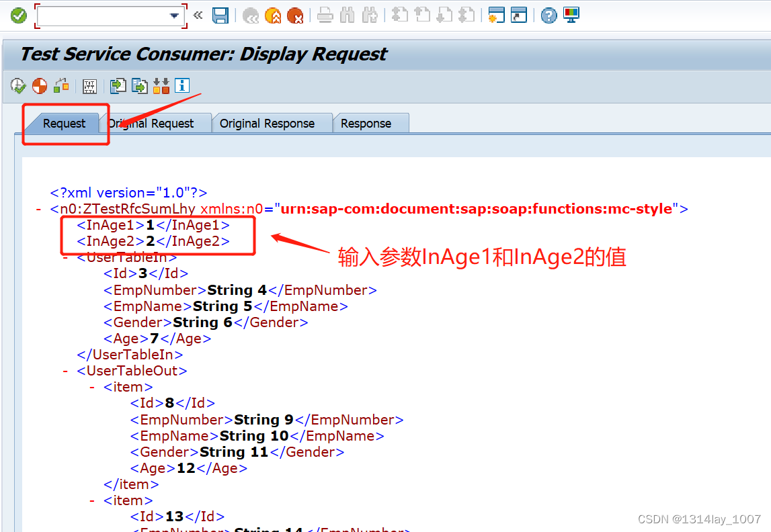Open the Help question mark icon

(549, 15)
